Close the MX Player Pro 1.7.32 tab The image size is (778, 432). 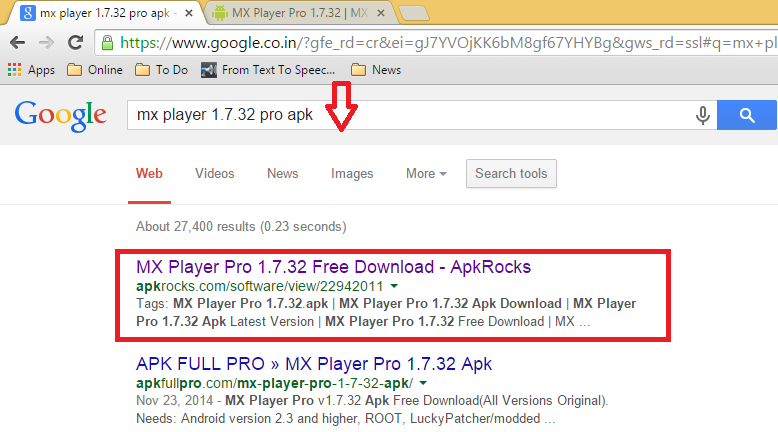click(381, 13)
